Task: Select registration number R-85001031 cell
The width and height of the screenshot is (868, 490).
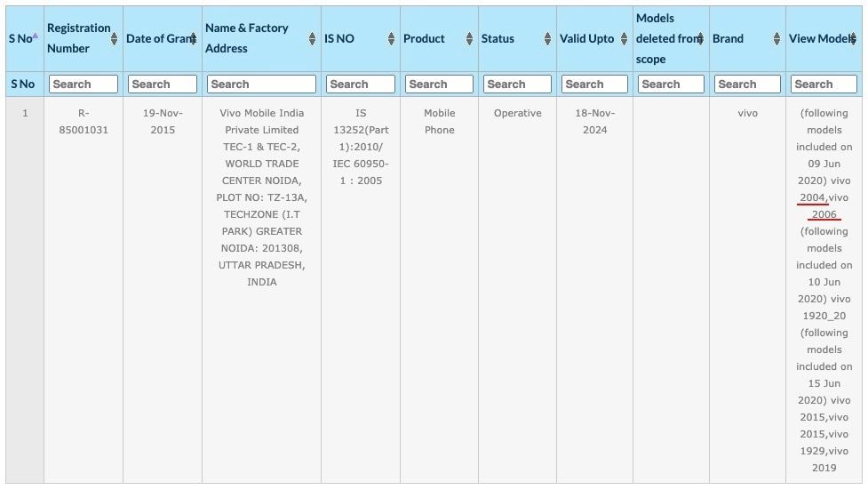Action: tap(84, 122)
